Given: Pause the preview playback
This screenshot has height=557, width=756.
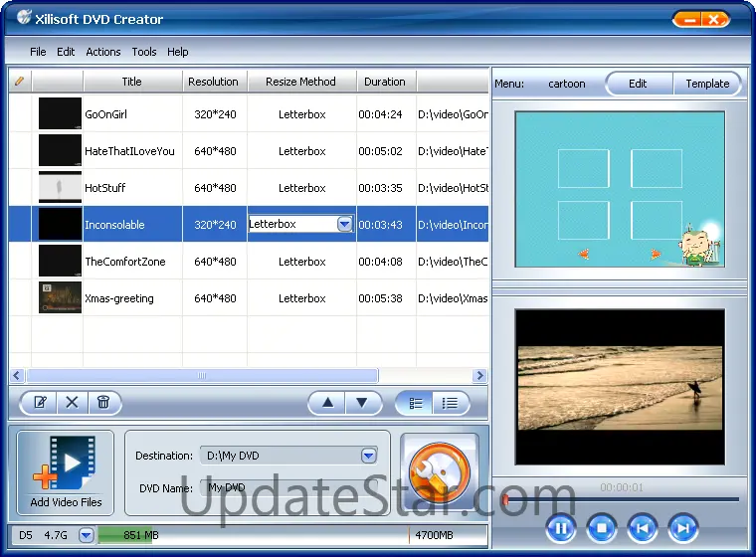Looking at the screenshot, I should [x=560, y=528].
